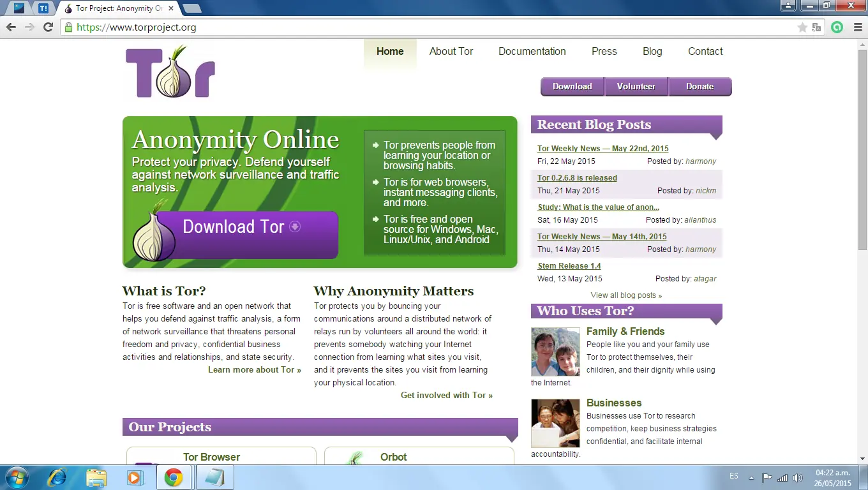Go back with the browser back arrow
Screen dimensions: 868x490
pos(11,27)
